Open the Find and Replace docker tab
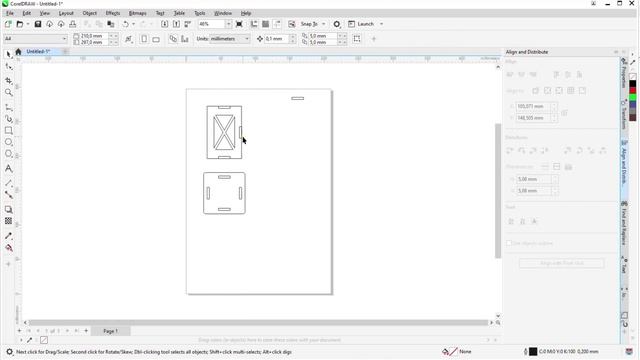640x360 pixels. pos(624,223)
